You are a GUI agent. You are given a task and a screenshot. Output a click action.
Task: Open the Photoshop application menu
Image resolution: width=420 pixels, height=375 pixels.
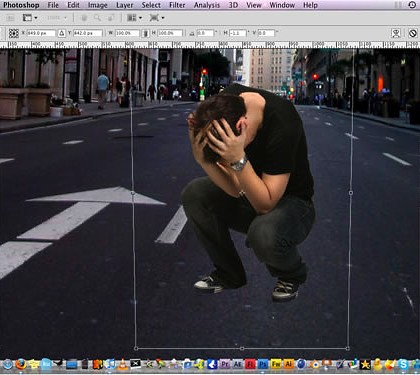[21, 5]
